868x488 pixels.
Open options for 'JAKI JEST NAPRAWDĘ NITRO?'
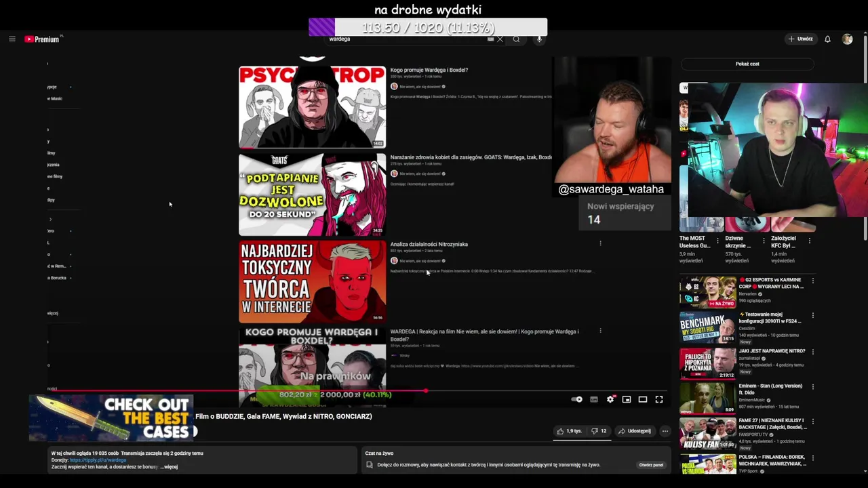(x=812, y=351)
